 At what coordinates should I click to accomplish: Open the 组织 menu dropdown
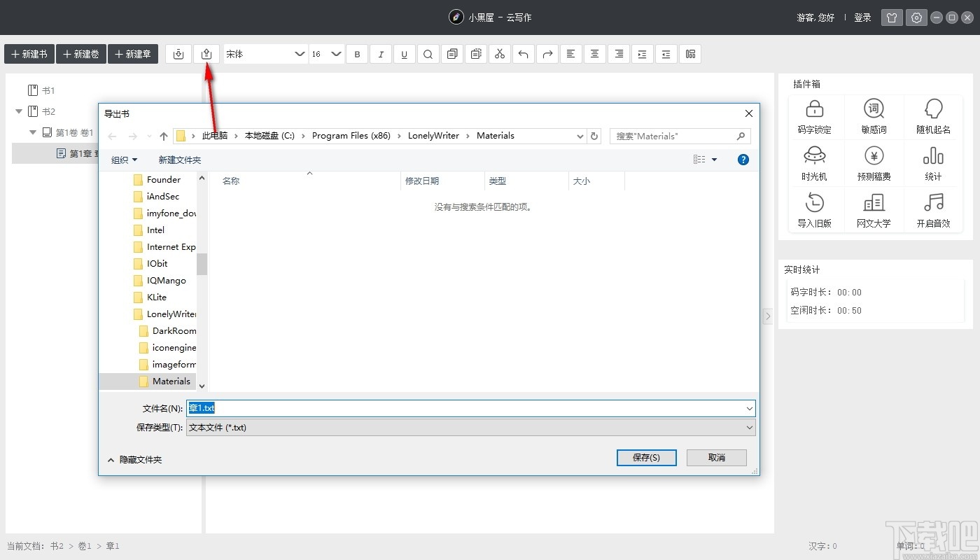pos(125,160)
